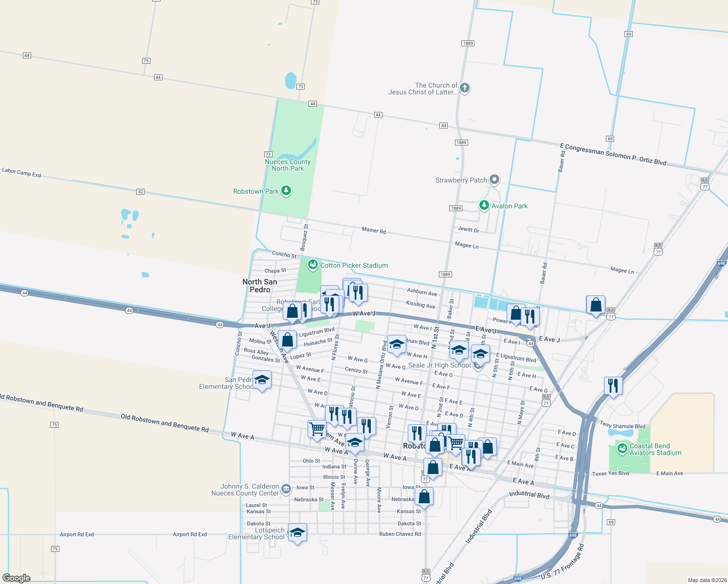This screenshot has width=728, height=584.
Task: Click the restaurant pin near Kissling Ave
Action: point(359,292)
